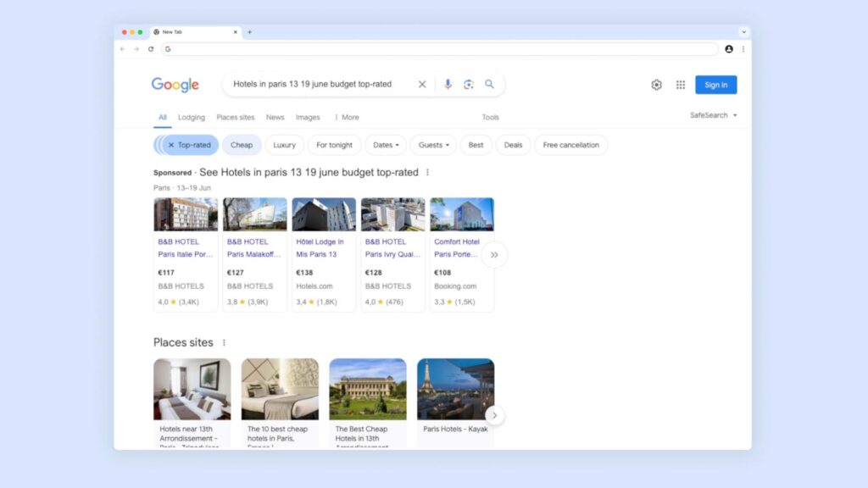Switch to the Images tab
868x488 pixels.
[308, 118]
